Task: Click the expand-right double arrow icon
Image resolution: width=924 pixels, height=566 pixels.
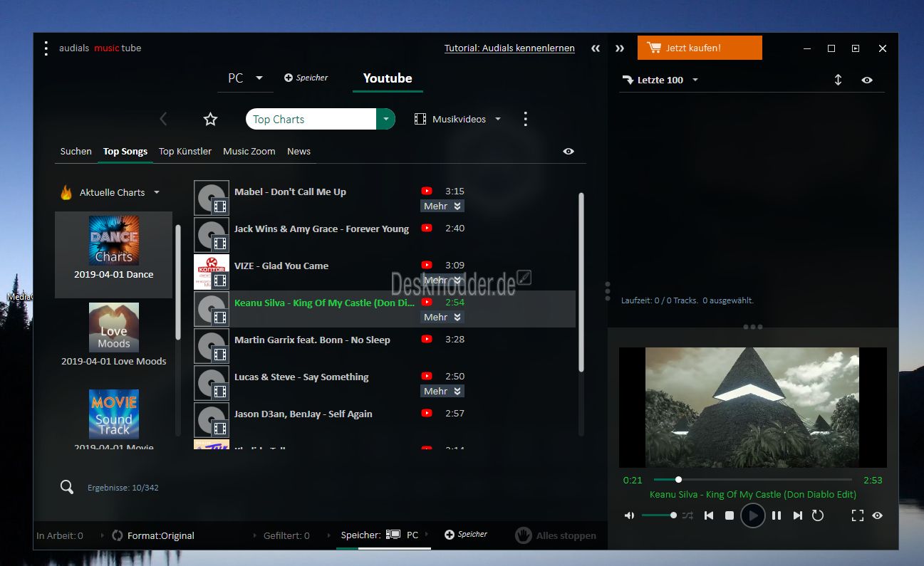Action: 620,48
